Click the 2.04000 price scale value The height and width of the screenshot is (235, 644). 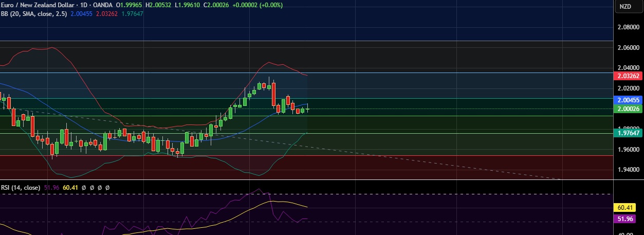pyautogui.click(x=628, y=67)
